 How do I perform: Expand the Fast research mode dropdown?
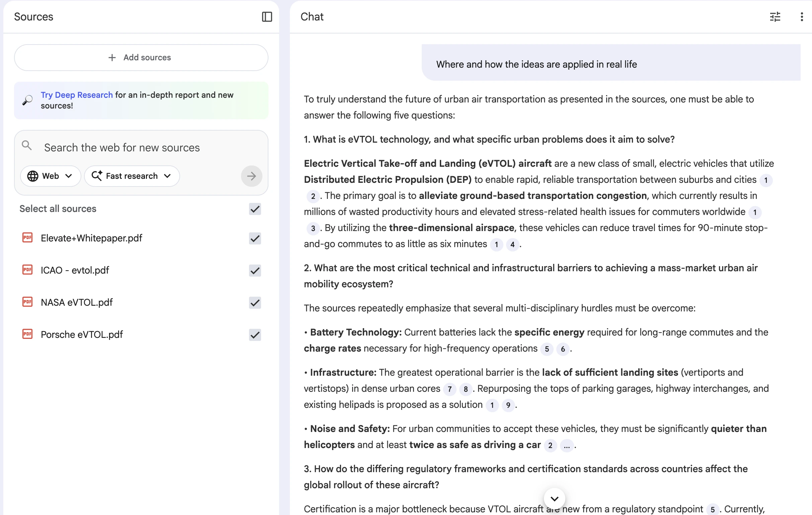[x=132, y=176]
